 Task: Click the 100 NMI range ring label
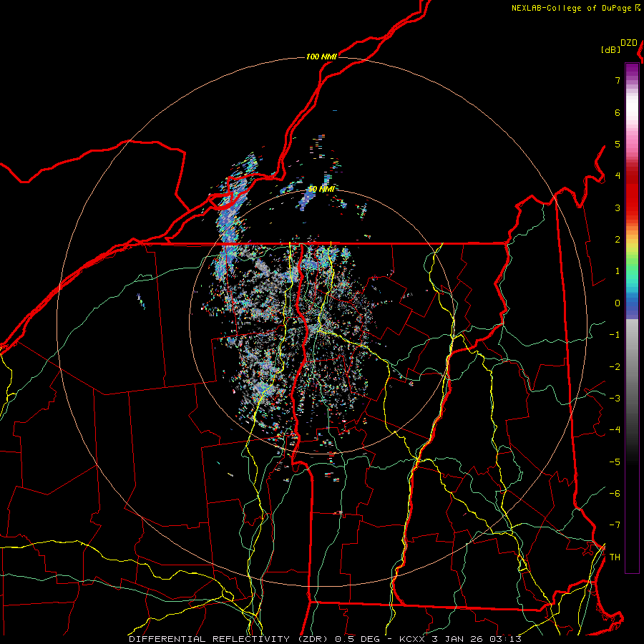click(321, 57)
